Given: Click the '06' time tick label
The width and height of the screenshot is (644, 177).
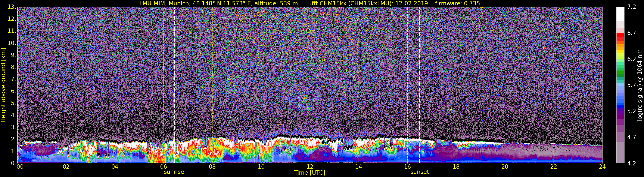Looking at the screenshot, I should click(x=164, y=167).
